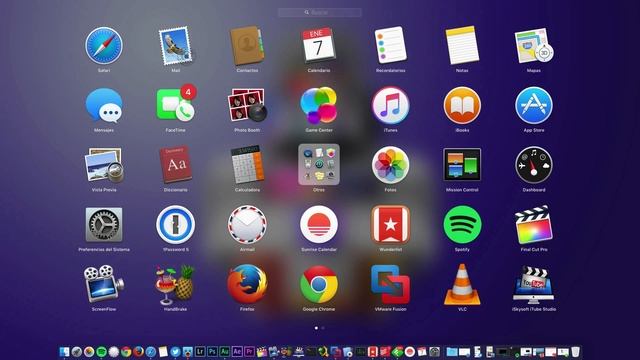Open After Effects (Ae) in the Dock

237,351
